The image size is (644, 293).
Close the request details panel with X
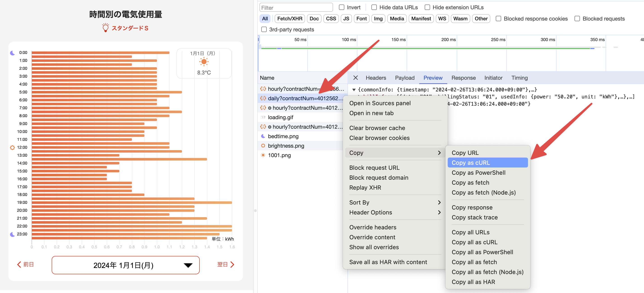[x=355, y=78]
